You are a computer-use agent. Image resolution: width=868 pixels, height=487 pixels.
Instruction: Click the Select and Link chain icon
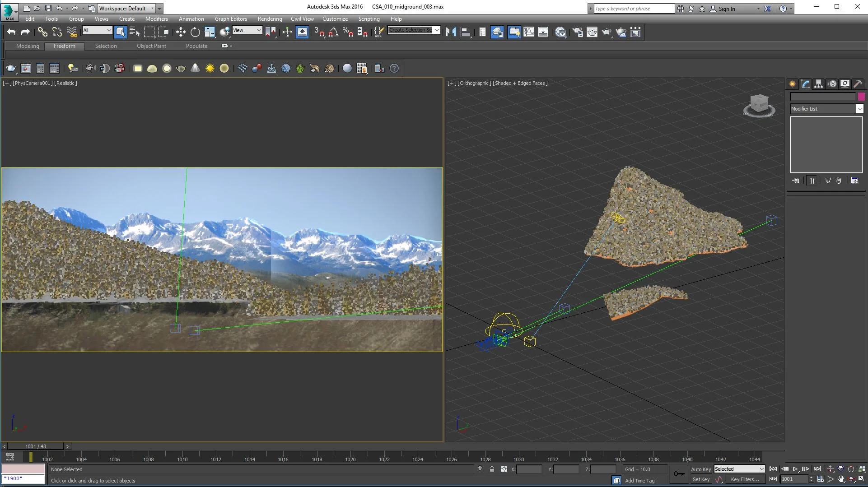(x=42, y=32)
